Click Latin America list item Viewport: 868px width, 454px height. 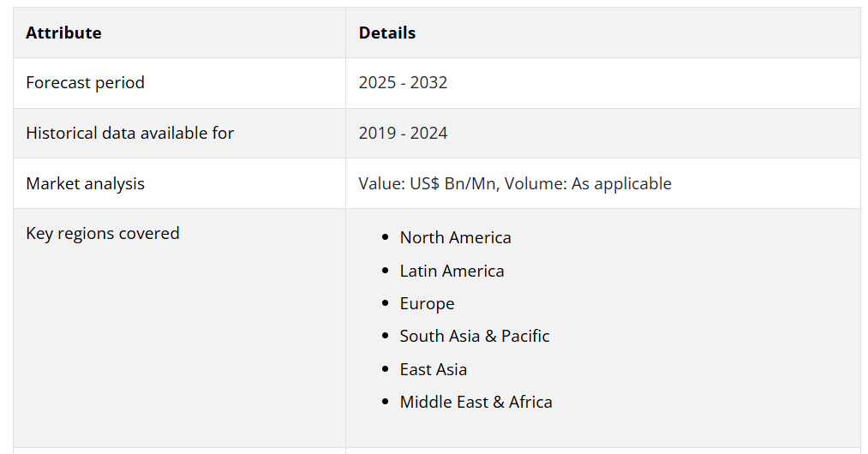[452, 271]
